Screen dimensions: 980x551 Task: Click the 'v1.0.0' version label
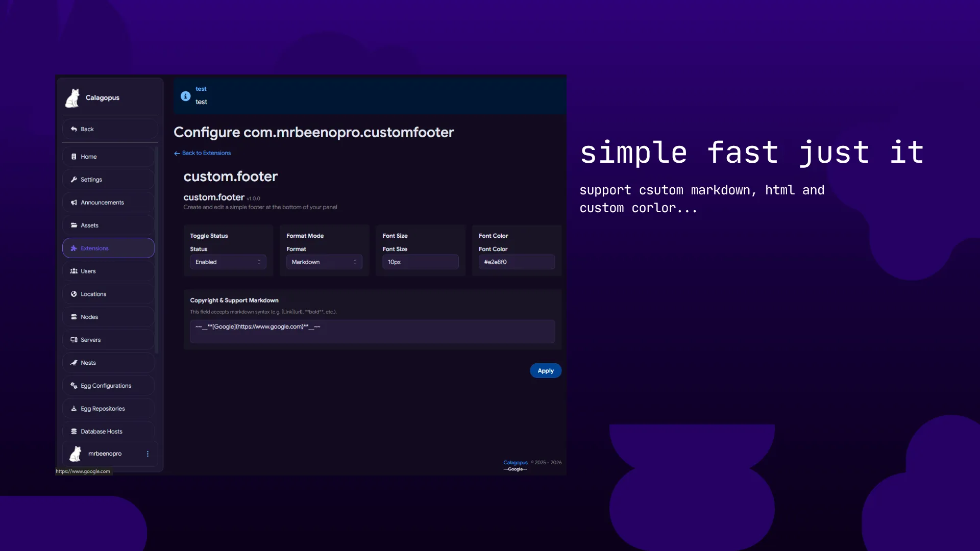[x=254, y=198]
